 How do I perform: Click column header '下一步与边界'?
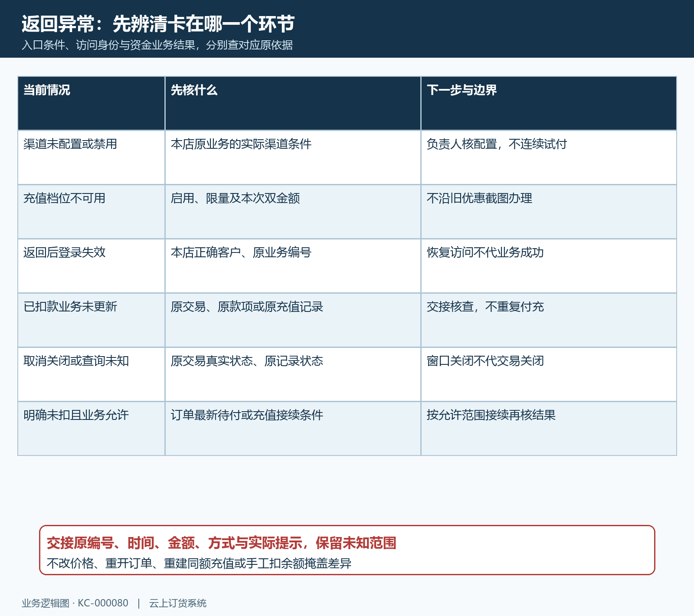(549, 103)
